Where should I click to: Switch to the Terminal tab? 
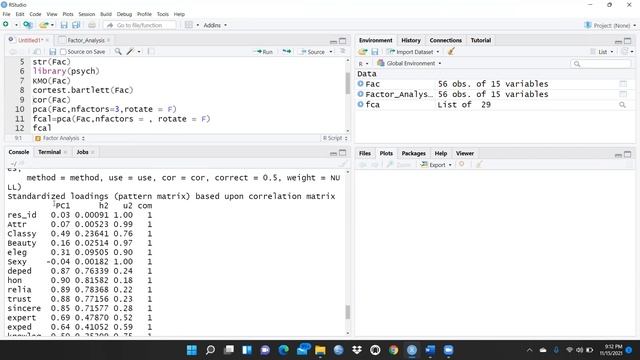49,152
